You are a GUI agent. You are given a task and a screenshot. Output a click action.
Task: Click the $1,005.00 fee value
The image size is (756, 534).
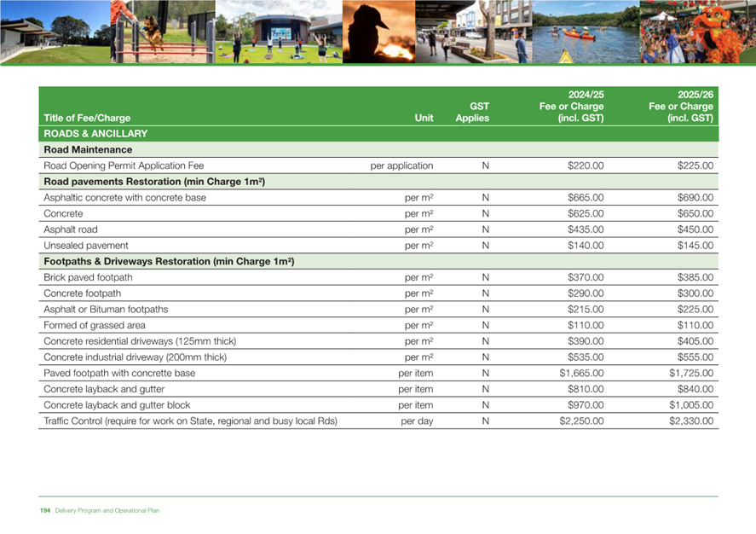(x=691, y=404)
